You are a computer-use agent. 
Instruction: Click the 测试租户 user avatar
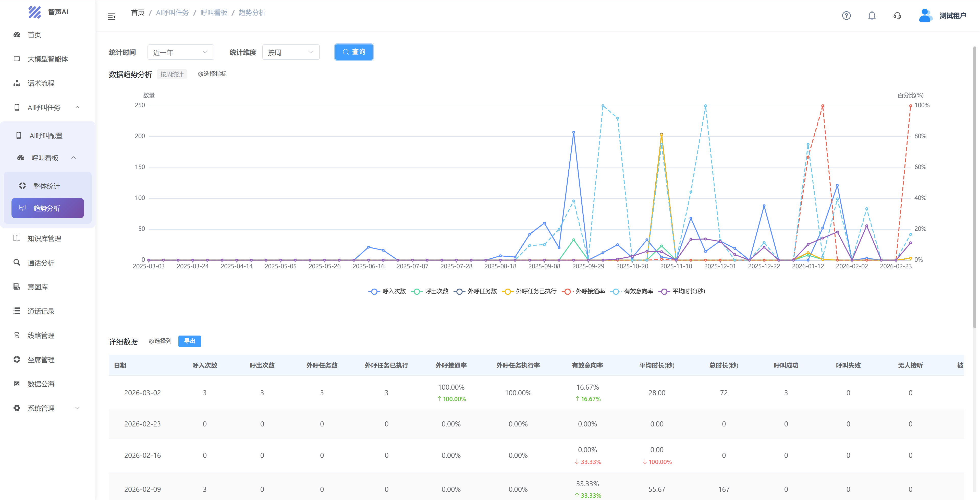[x=925, y=16]
